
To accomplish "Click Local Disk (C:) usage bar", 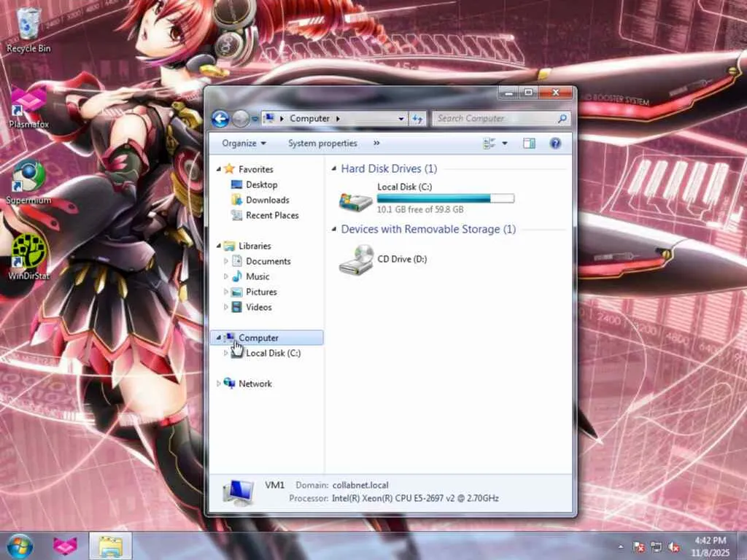I will (446, 198).
